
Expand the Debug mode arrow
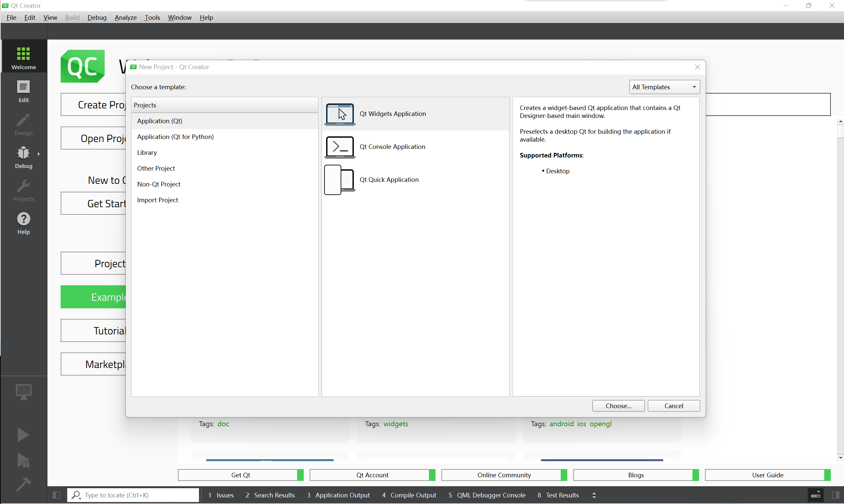click(x=39, y=154)
